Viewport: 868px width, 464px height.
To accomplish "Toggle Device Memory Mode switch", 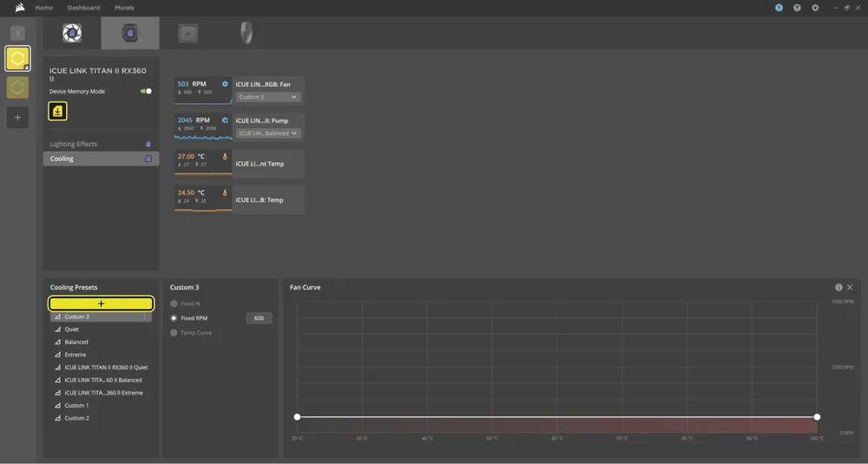I will (146, 91).
